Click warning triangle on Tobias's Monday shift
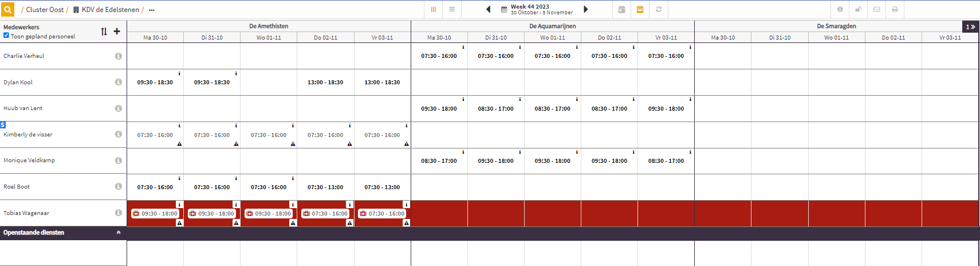 [x=179, y=223]
